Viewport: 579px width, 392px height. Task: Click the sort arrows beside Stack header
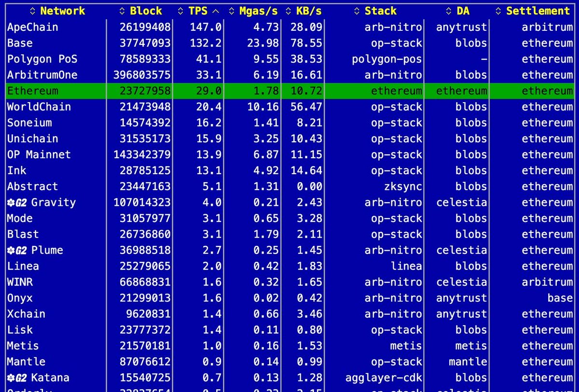(357, 11)
